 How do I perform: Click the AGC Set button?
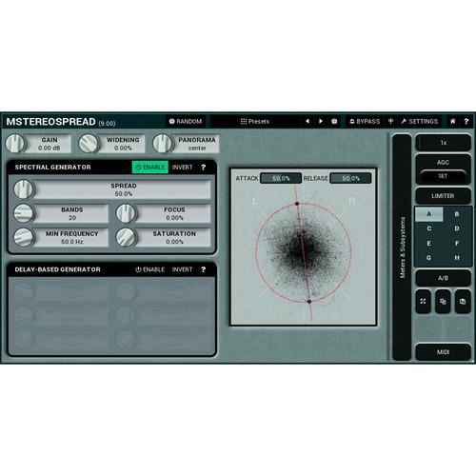click(x=443, y=176)
